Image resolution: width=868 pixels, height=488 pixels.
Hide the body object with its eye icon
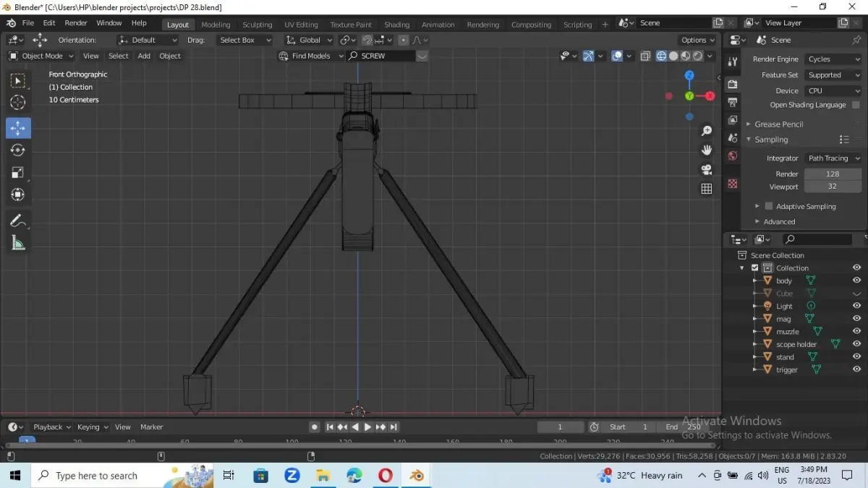[x=856, y=281]
